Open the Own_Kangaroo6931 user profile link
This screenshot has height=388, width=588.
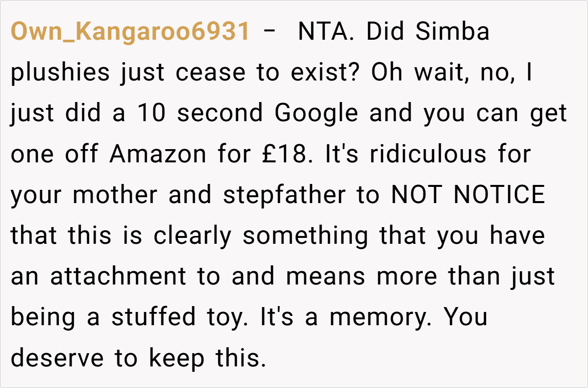coord(130,32)
